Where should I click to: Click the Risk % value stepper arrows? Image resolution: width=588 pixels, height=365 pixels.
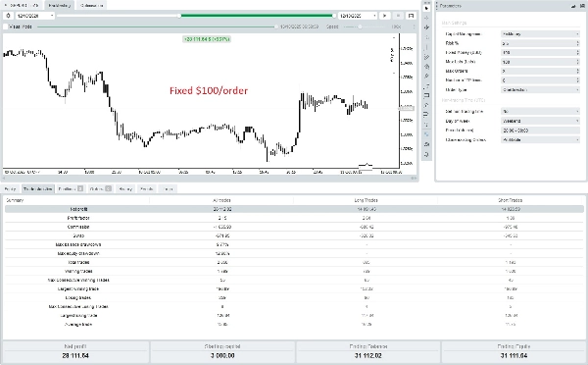[577, 43]
